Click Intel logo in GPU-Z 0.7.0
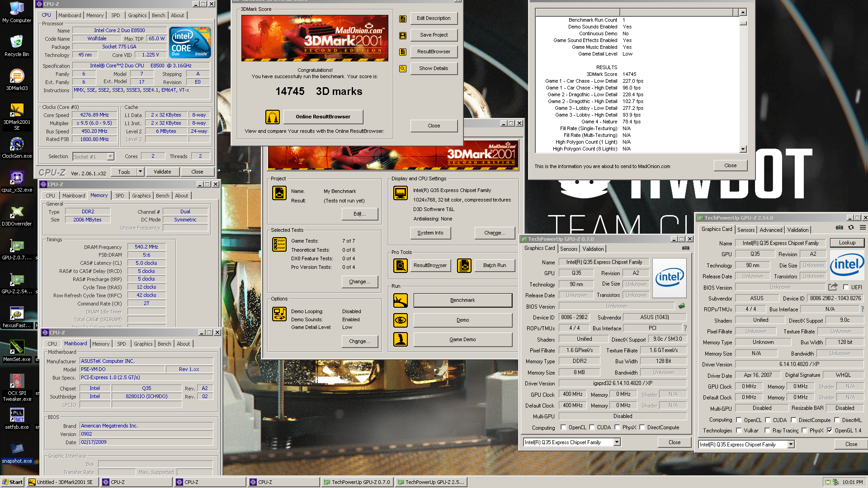The width and height of the screenshot is (868, 488). [670, 277]
